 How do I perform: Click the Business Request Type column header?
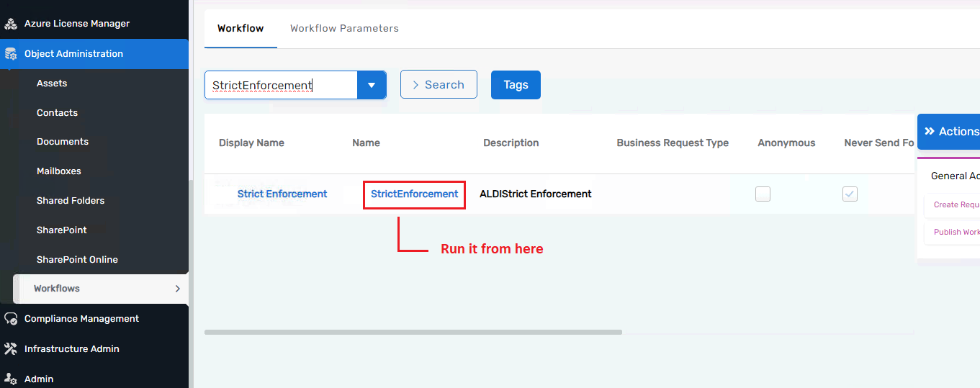pos(673,143)
